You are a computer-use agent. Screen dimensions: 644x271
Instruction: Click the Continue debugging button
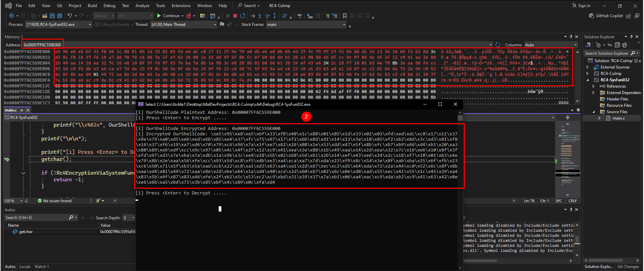(169, 16)
